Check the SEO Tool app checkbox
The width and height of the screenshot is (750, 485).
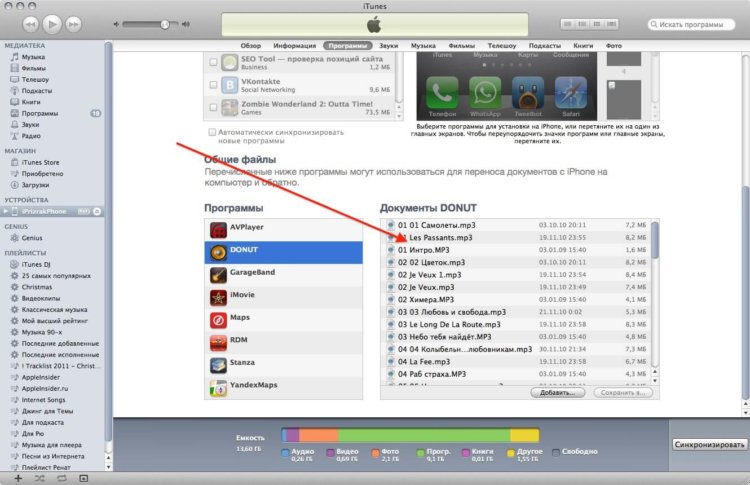click(x=213, y=62)
